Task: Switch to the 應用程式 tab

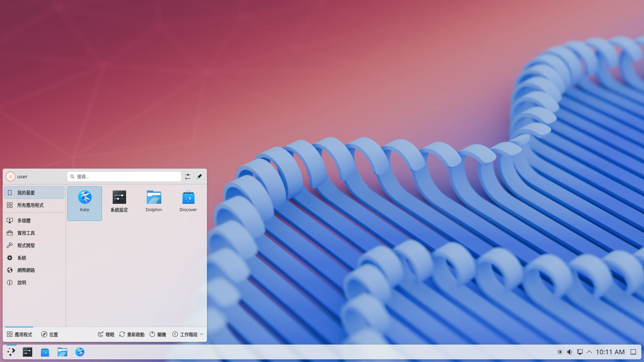Action: pyautogui.click(x=19, y=335)
